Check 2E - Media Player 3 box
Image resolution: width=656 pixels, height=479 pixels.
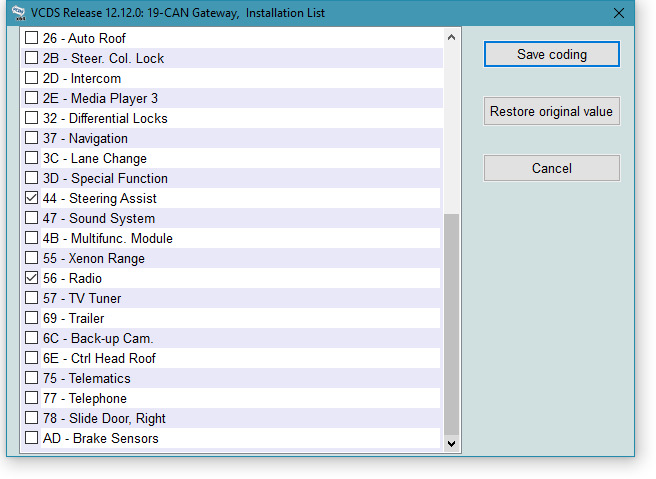pos(31,97)
